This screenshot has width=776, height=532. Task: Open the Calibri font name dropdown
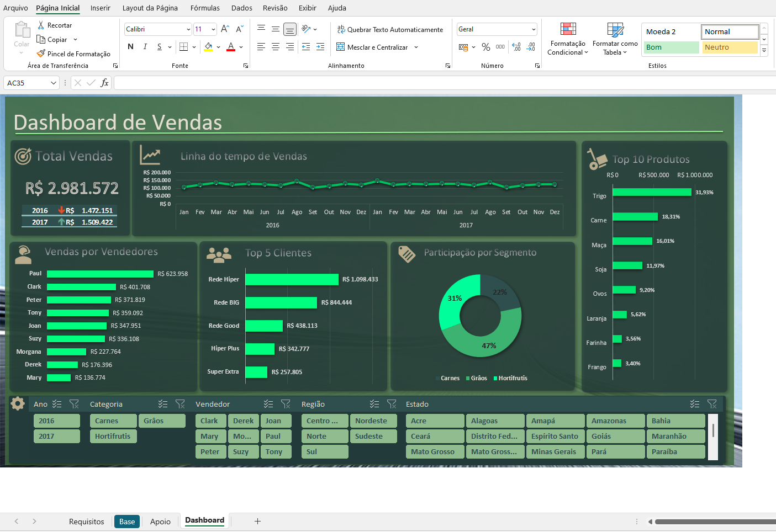(188, 29)
